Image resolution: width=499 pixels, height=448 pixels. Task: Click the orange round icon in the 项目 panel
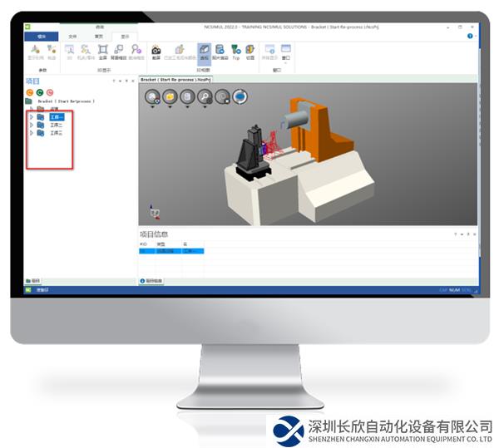(x=29, y=91)
